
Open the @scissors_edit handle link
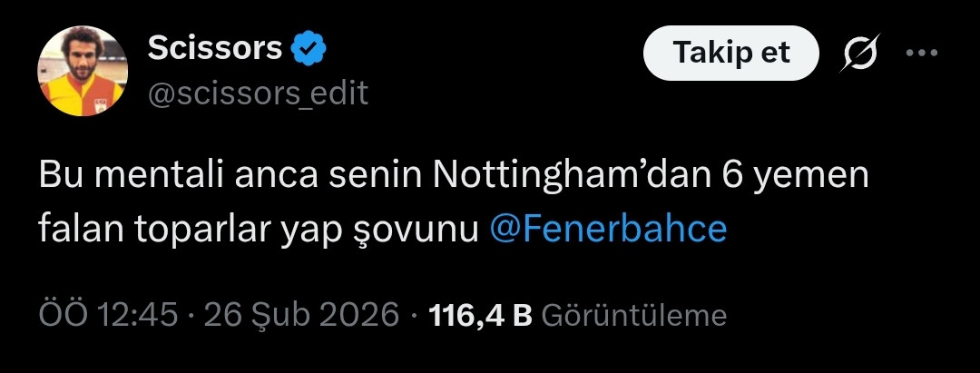pos(258,93)
